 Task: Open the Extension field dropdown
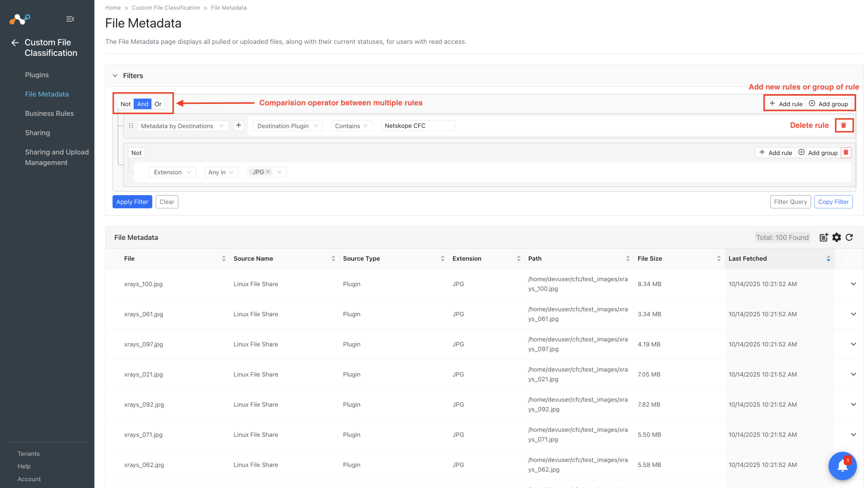[172, 172]
